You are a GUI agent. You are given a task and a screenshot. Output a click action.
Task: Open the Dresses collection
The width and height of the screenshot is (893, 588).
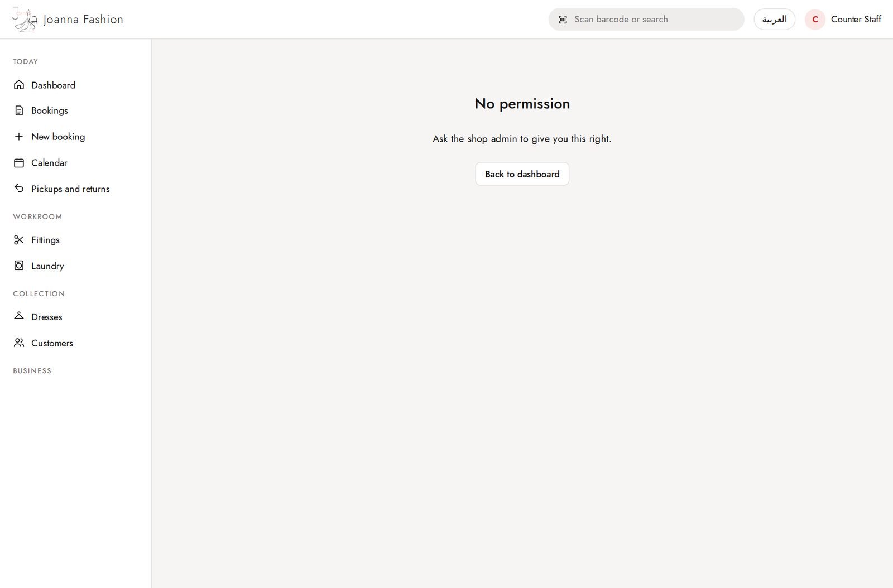(75, 316)
